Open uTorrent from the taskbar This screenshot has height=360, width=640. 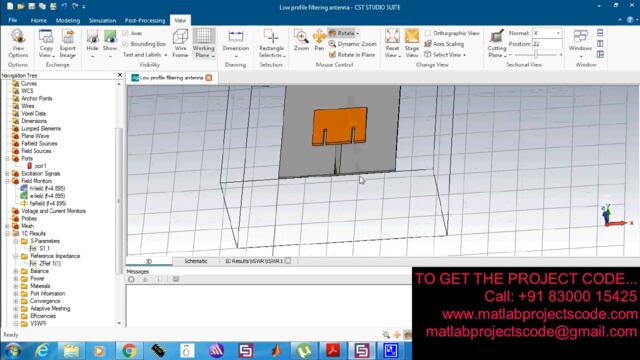[x=304, y=351]
